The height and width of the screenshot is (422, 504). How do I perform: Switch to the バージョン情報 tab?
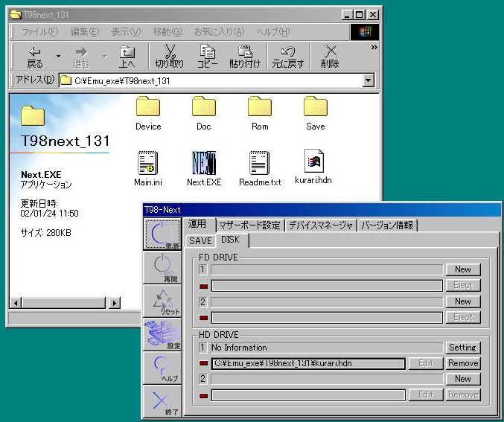tap(387, 226)
